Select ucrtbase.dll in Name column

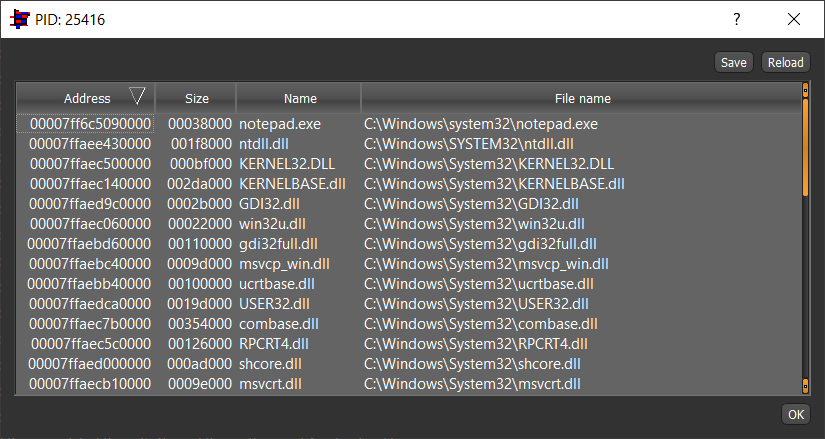coord(277,284)
